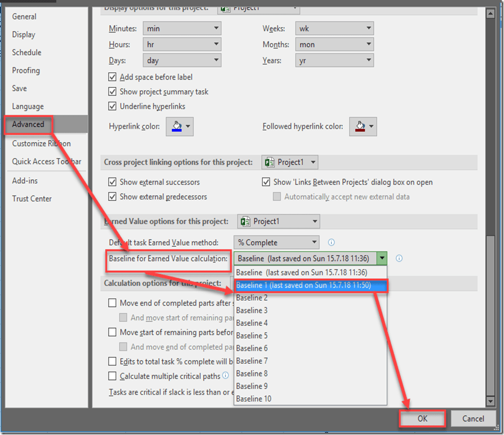Confirm settings with the OK button
This screenshot has height=435, width=504.
pos(422,419)
